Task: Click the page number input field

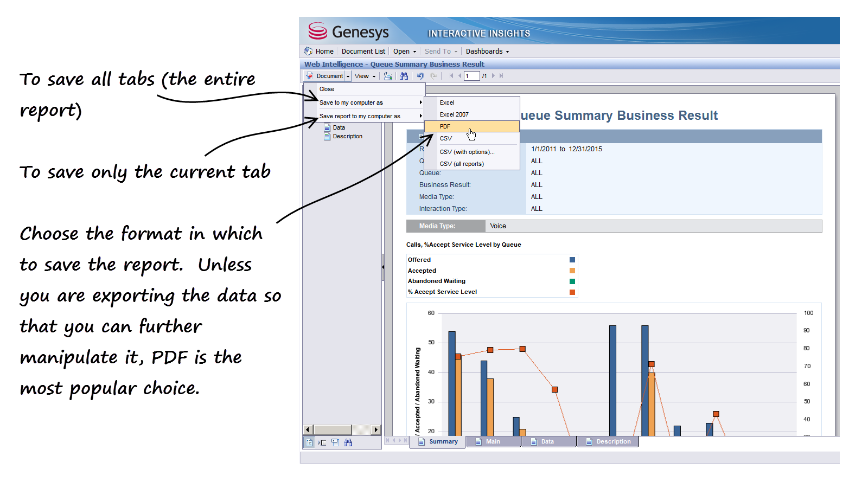Action: click(x=471, y=76)
